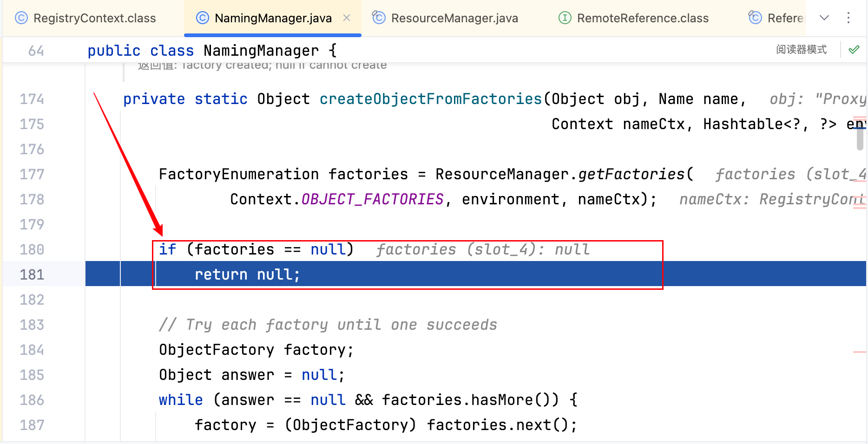Close the NamingManager.java tab
This screenshot has height=444, width=868.
click(x=347, y=18)
